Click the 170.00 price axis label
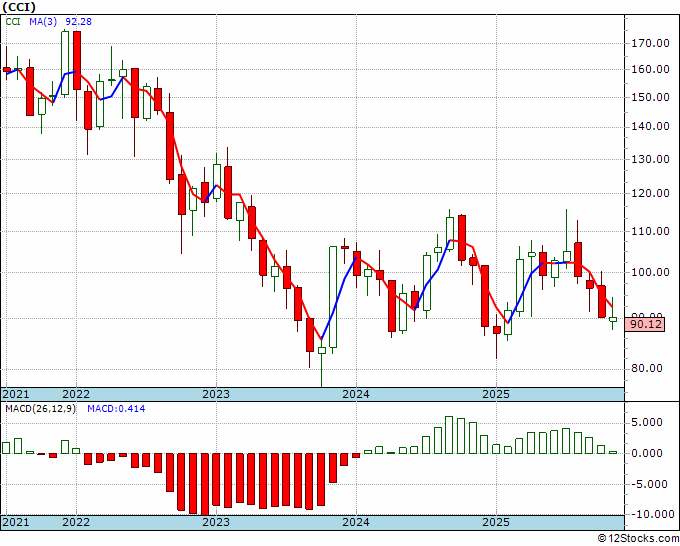The height and width of the screenshot is (546, 680). click(x=650, y=43)
